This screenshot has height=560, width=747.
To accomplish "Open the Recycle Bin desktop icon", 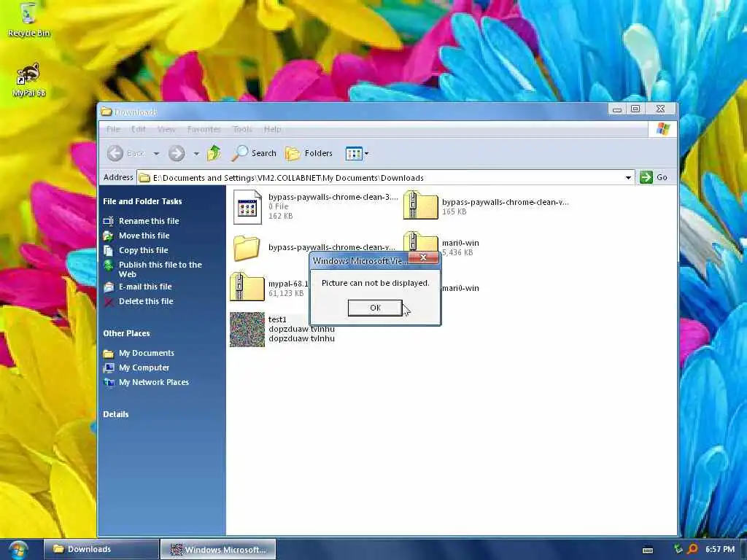I will click(x=28, y=19).
